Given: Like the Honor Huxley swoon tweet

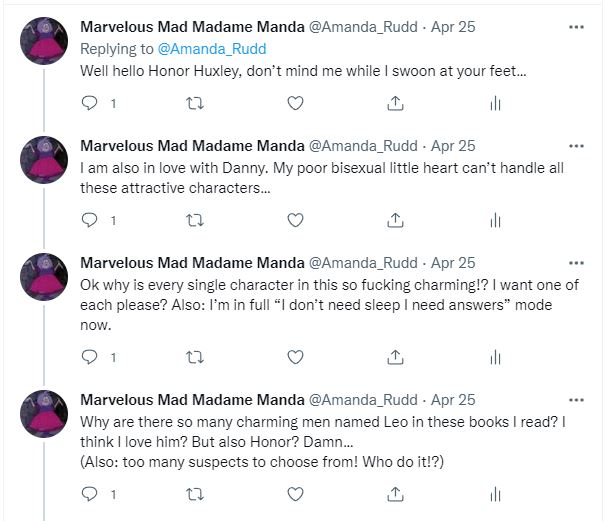Looking at the screenshot, I should [295, 103].
